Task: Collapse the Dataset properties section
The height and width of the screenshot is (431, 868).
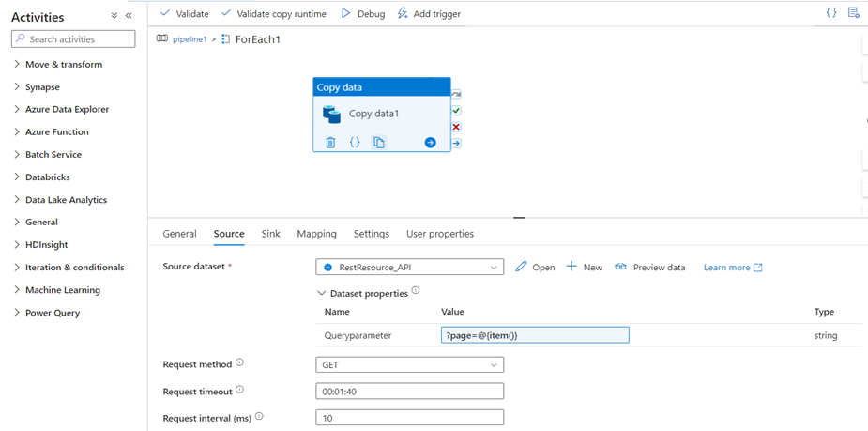Action: 321,293
